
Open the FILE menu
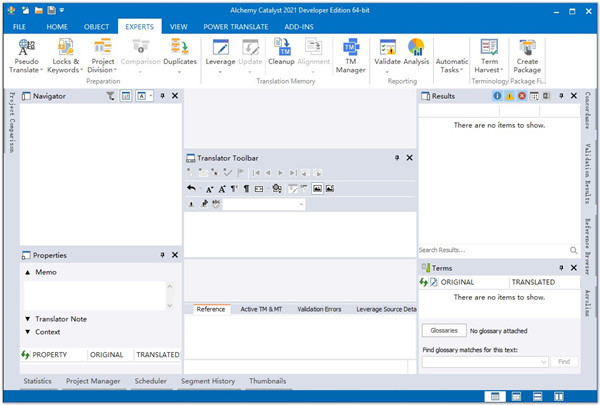19,27
